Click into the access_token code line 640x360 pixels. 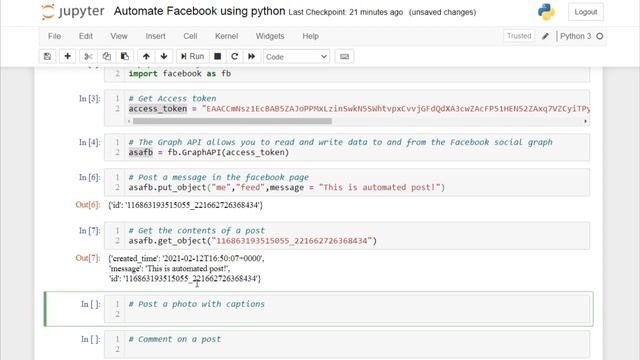click(x=359, y=109)
